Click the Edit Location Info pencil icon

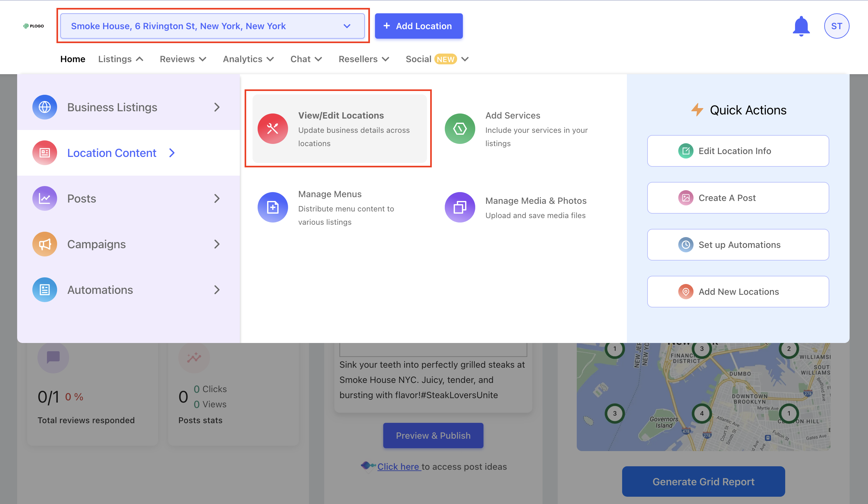tap(686, 151)
